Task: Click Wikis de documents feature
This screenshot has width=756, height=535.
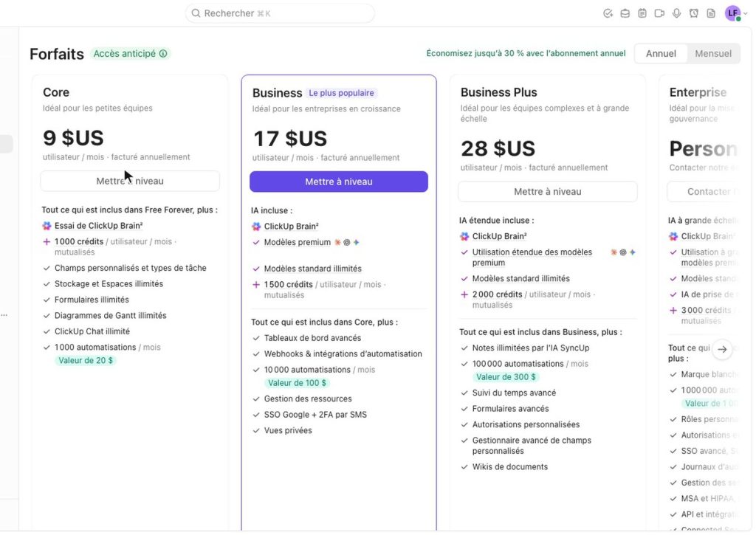Action: pos(509,467)
